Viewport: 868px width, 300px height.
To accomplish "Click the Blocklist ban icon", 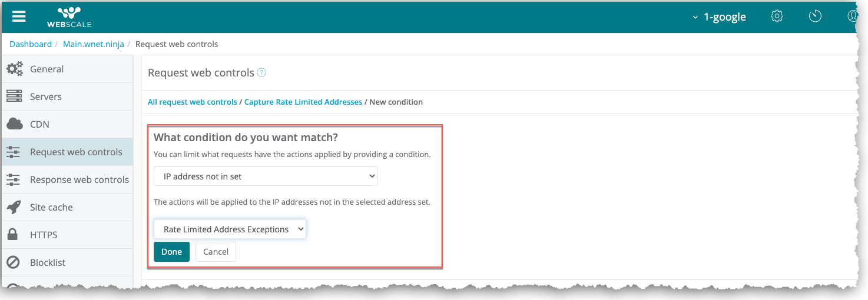I will (x=14, y=262).
